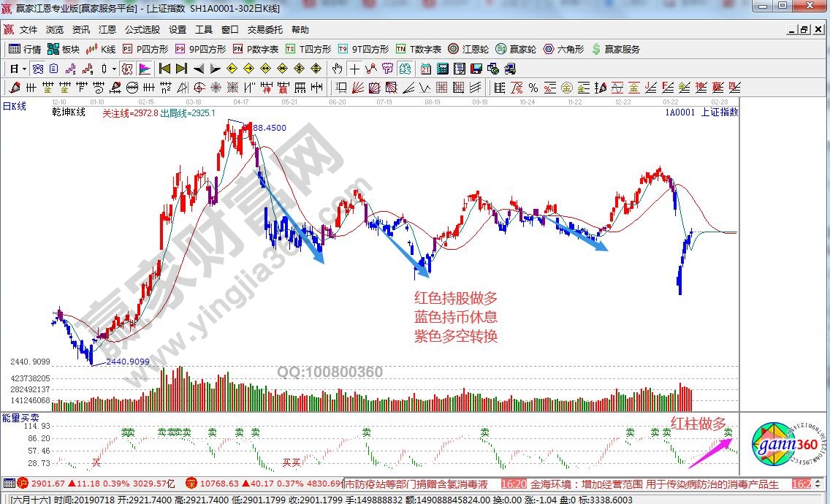Expand the period 日 dropdown arrow

[x=24, y=69]
